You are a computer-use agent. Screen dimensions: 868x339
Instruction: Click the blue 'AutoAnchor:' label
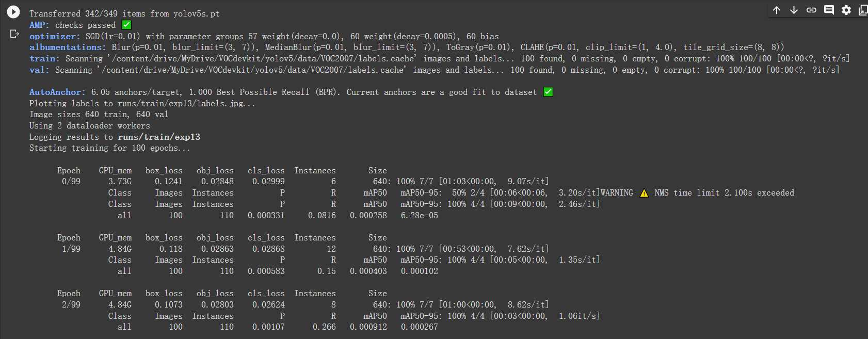[57, 92]
